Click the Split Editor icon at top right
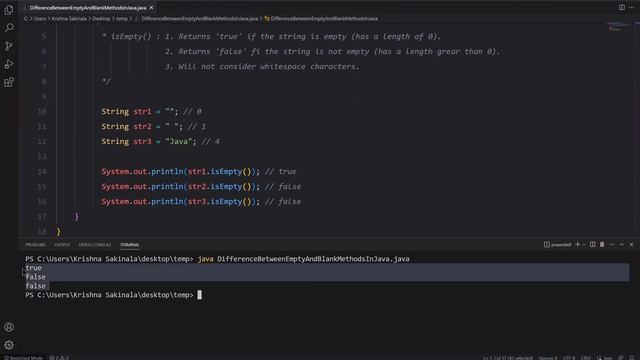640x360 pixels. point(622,7)
